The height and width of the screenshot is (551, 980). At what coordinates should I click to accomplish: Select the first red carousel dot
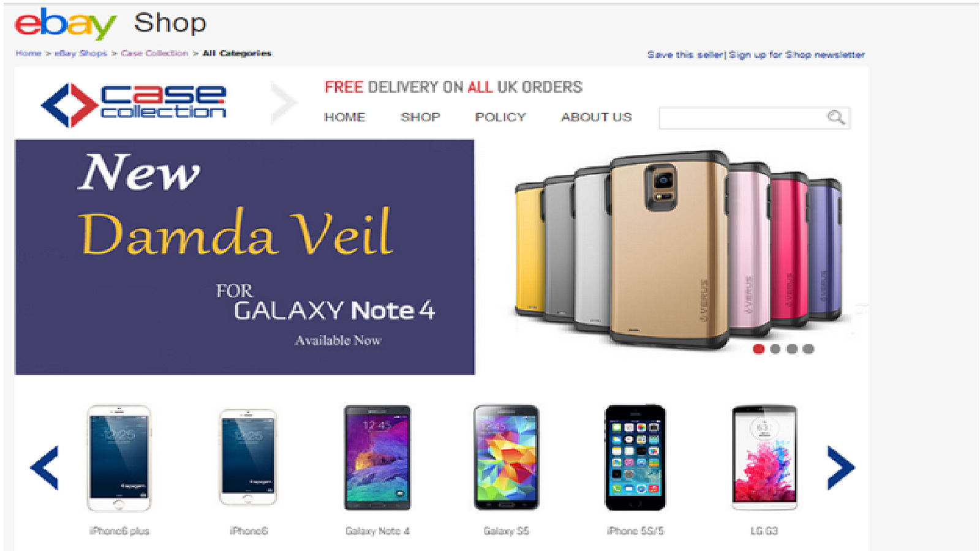[758, 349]
